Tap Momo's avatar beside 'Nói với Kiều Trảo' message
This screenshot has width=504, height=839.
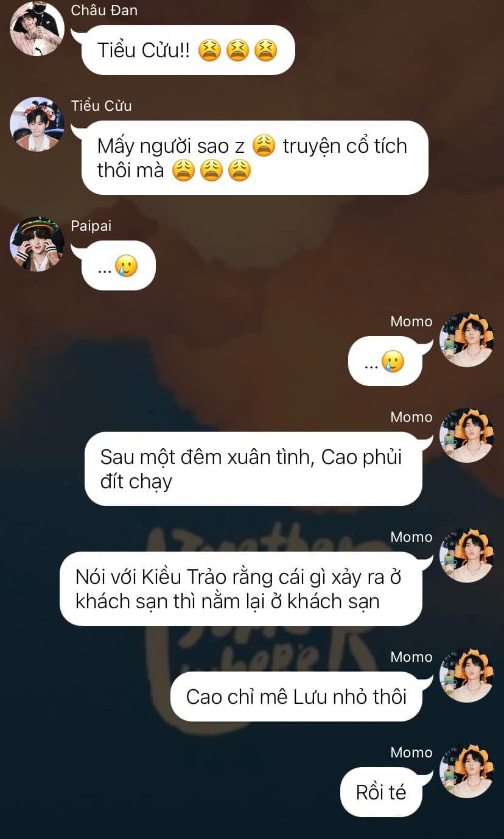click(x=467, y=555)
